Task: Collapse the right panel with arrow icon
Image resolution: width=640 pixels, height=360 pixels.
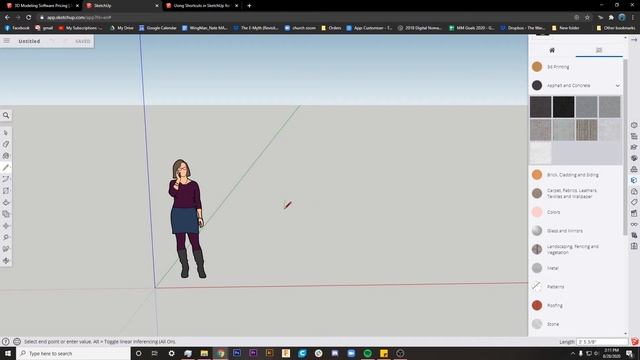Action: tap(634, 40)
